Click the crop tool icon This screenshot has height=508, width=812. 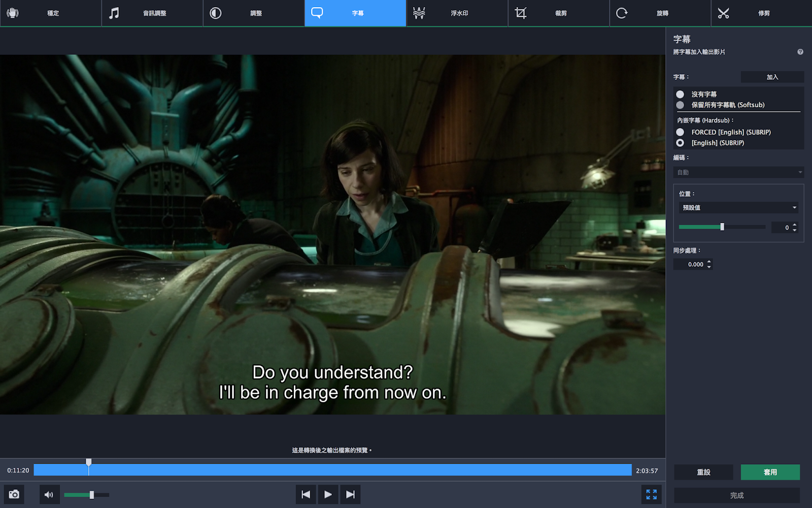point(520,13)
